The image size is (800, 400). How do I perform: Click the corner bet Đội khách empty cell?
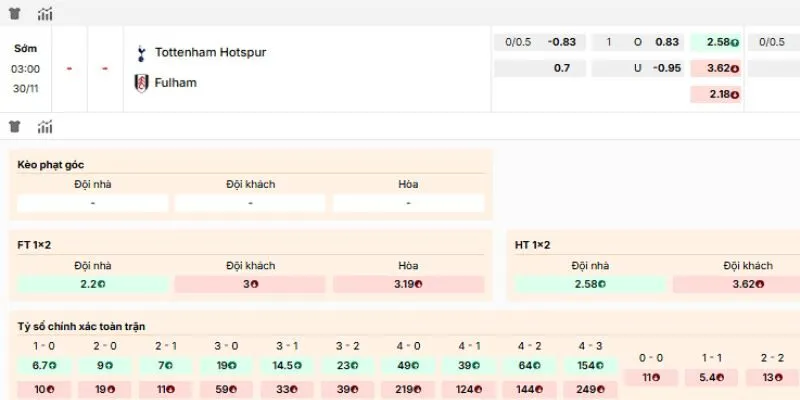250,203
